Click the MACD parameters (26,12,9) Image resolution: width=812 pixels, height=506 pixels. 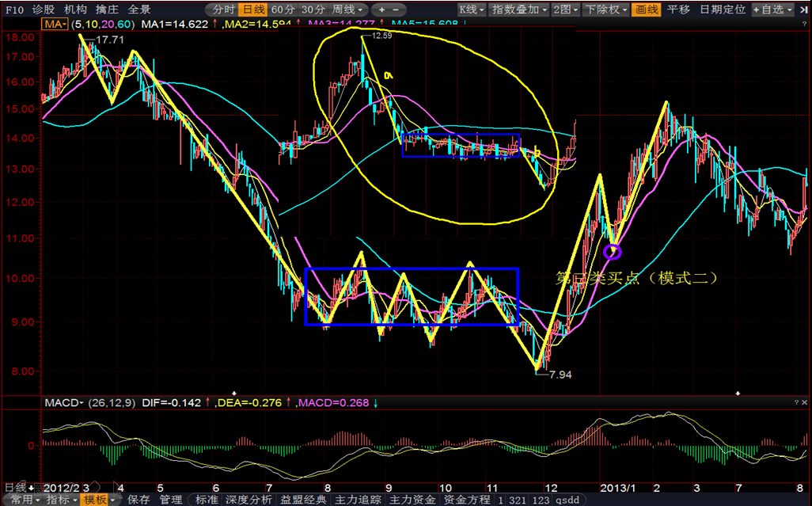click(x=112, y=402)
